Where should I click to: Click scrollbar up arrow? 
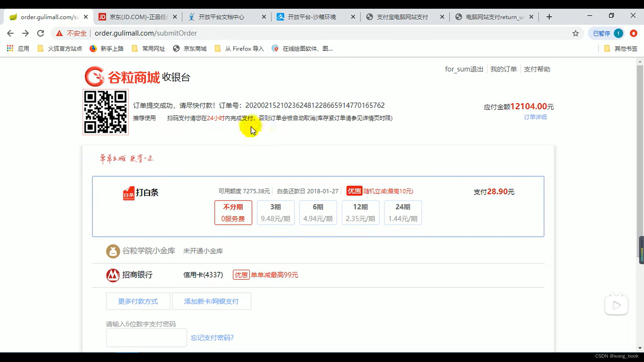coord(640,62)
